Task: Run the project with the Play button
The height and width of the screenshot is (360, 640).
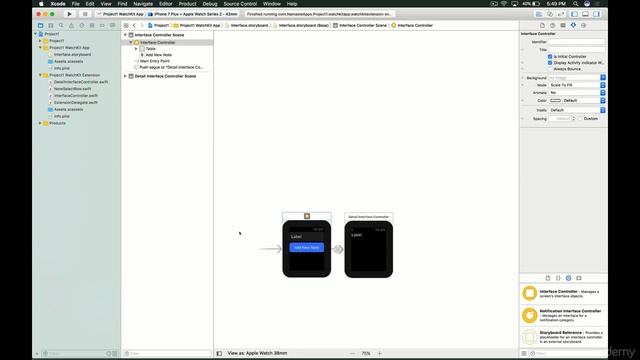Action: pos(69,14)
